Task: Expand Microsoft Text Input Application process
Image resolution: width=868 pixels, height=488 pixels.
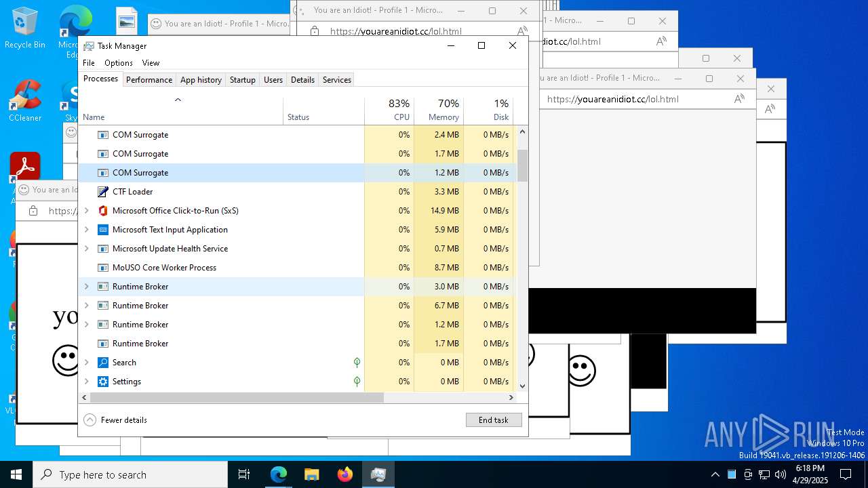Action: pos(86,230)
